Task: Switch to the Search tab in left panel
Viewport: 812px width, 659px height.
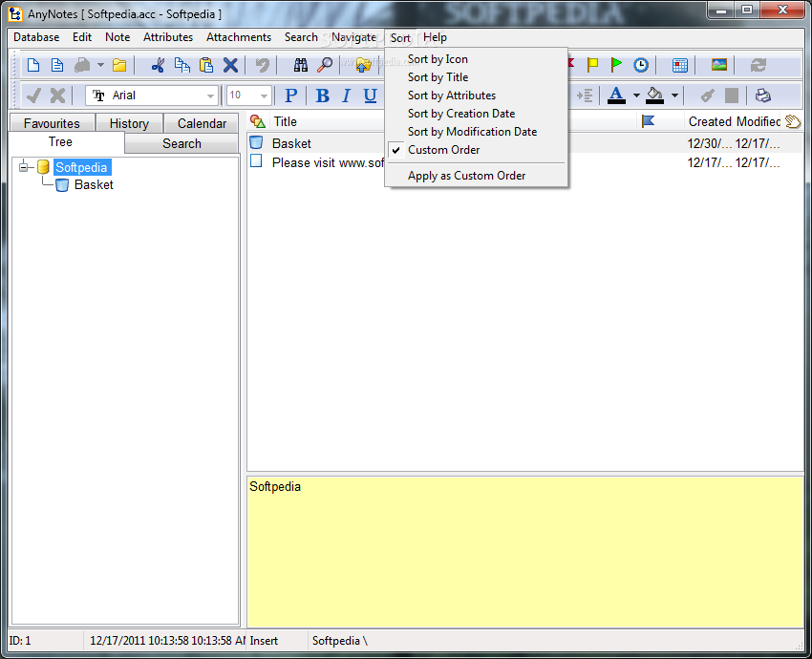Action: pos(182,143)
